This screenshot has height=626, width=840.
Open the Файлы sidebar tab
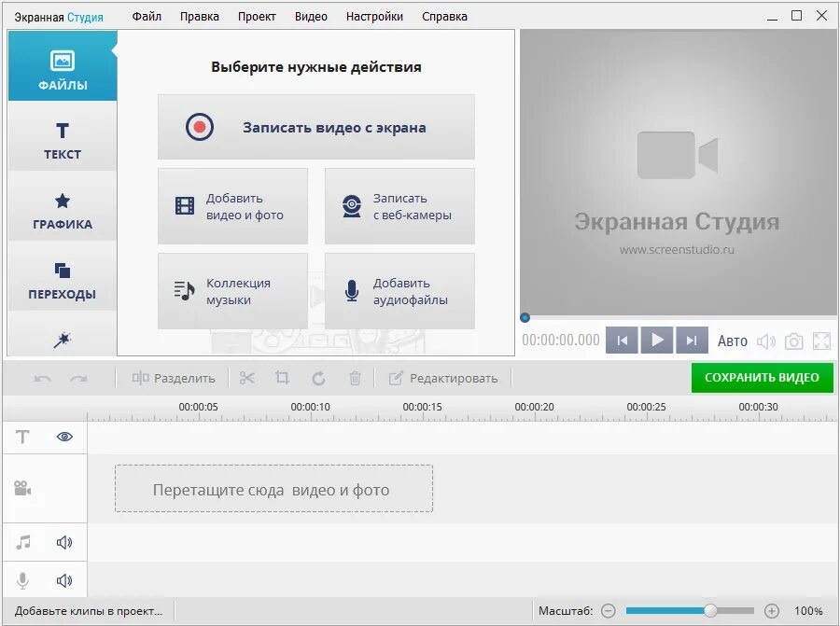coord(63,66)
